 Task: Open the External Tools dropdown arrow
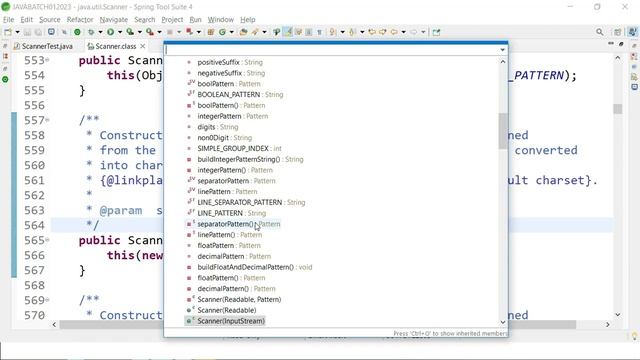click(159, 32)
